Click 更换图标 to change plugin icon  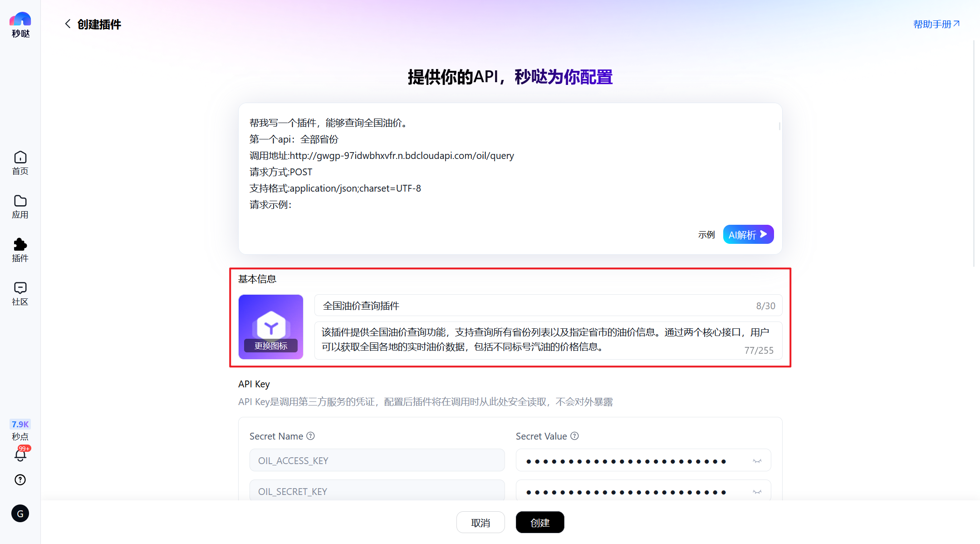270,346
